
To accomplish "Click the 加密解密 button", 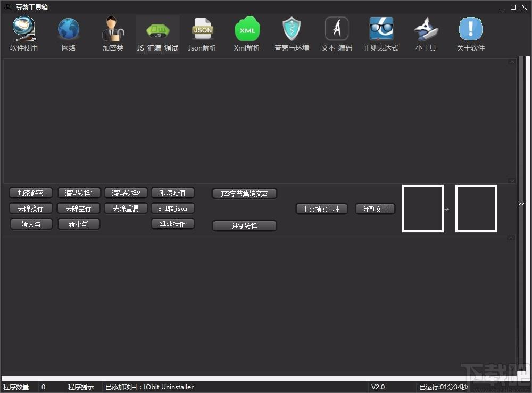I will tap(30, 193).
